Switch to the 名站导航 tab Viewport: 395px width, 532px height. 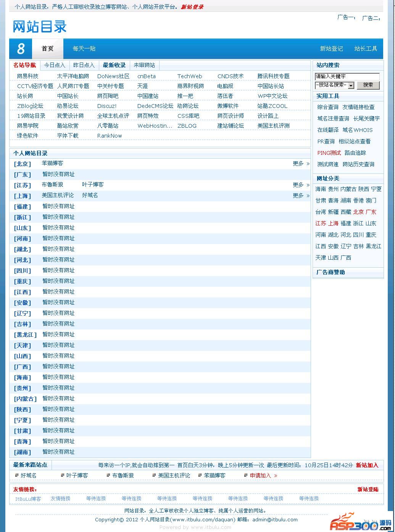25,65
